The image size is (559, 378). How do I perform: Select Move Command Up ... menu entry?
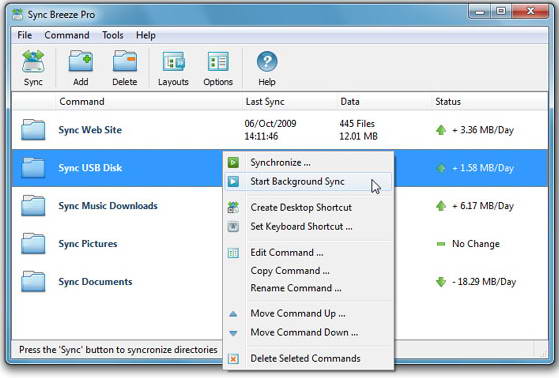[x=309, y=314]
